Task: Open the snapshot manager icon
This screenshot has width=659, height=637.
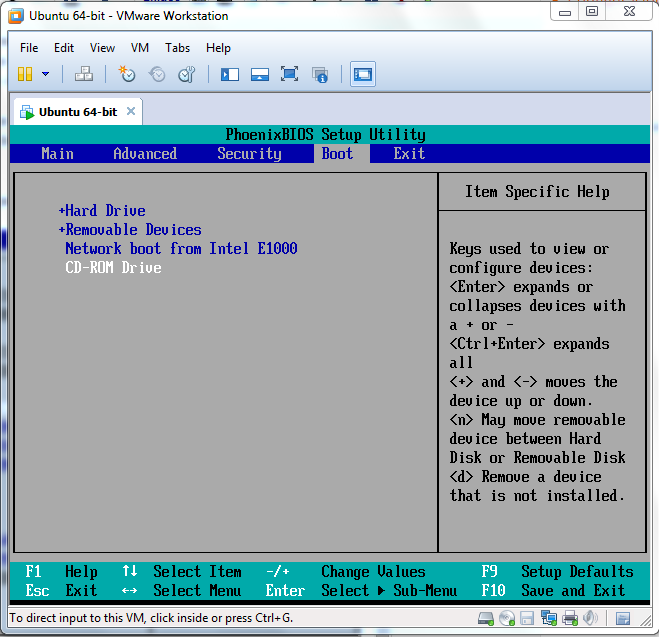Action: tap(187, 74)
